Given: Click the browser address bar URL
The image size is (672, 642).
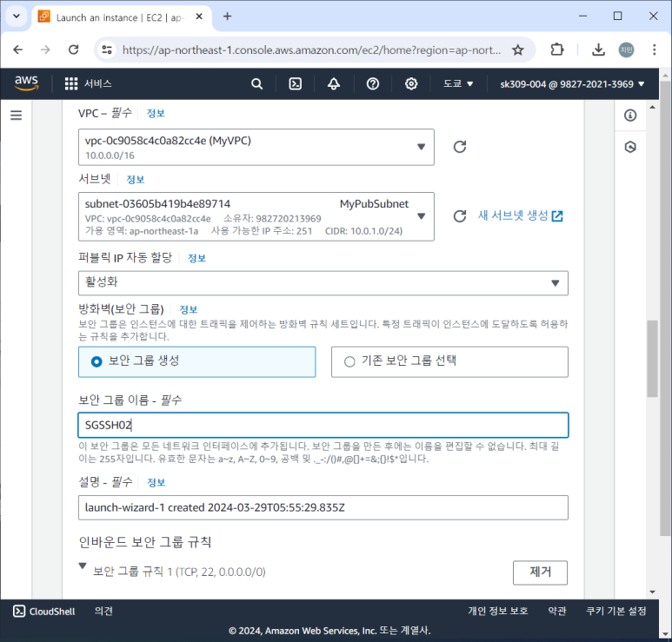Looking at the screenshot, I should 311,50.
